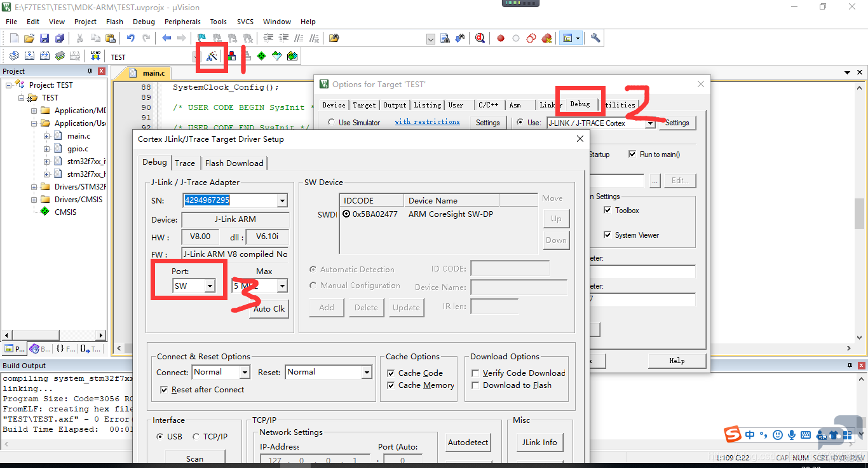Click the Kill All Breakpoints icon

pos(546,38)
